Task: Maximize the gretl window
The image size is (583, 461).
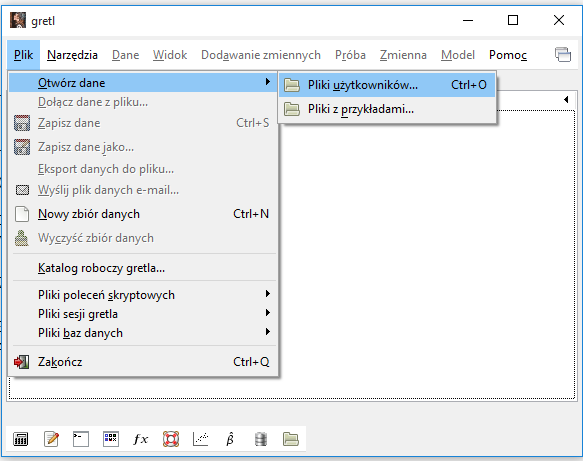Action: [x=513, y=20]
